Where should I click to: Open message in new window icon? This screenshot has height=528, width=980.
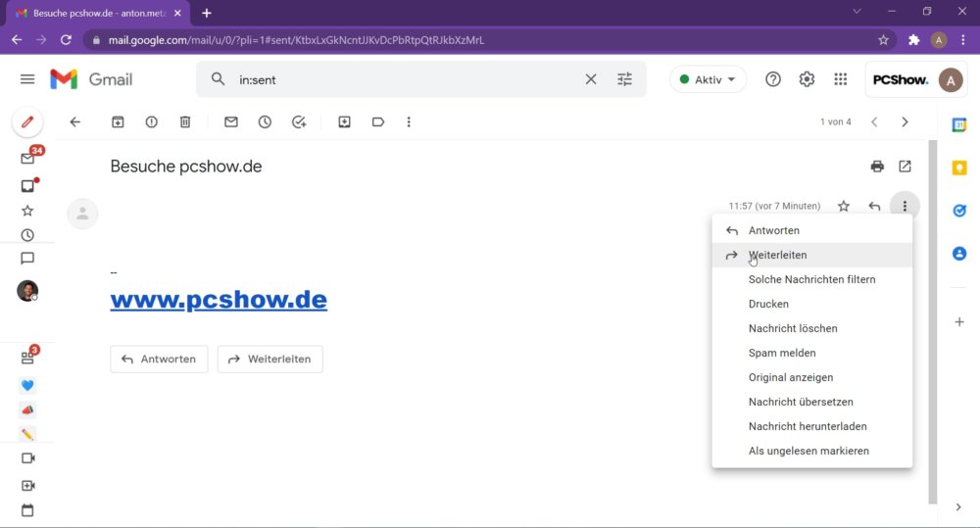(x=905, y=167)
